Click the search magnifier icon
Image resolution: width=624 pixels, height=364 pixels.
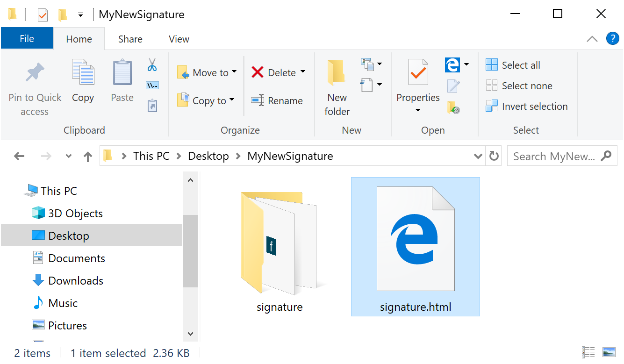click(606, 156)
